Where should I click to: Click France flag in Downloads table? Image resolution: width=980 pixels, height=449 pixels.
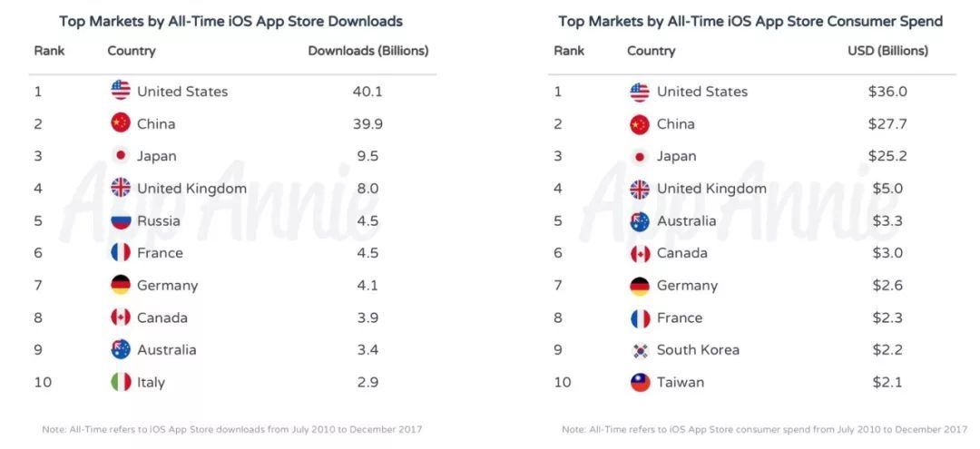pos(121,253)
